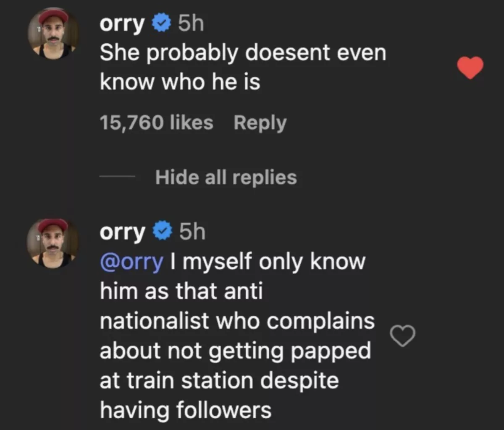Tap the empty heart on the reply comment
This screenshot has height=430, width=504.
(x=403, y=336)
